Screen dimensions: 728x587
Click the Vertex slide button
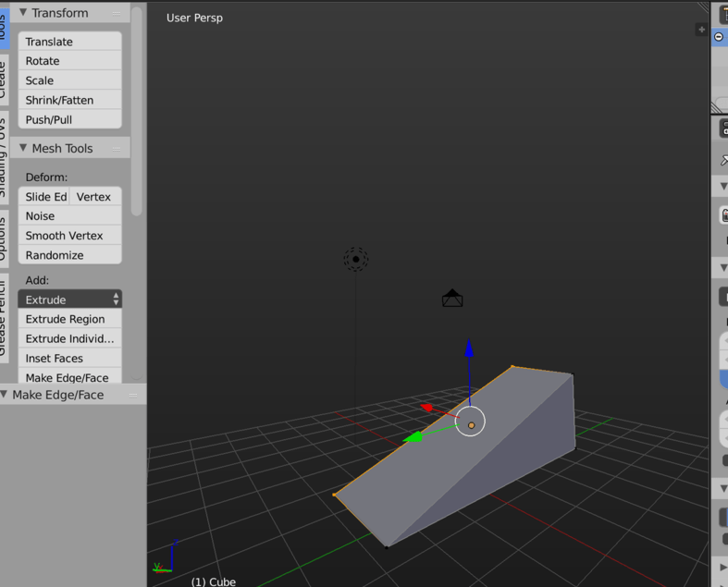coord(95,196)
